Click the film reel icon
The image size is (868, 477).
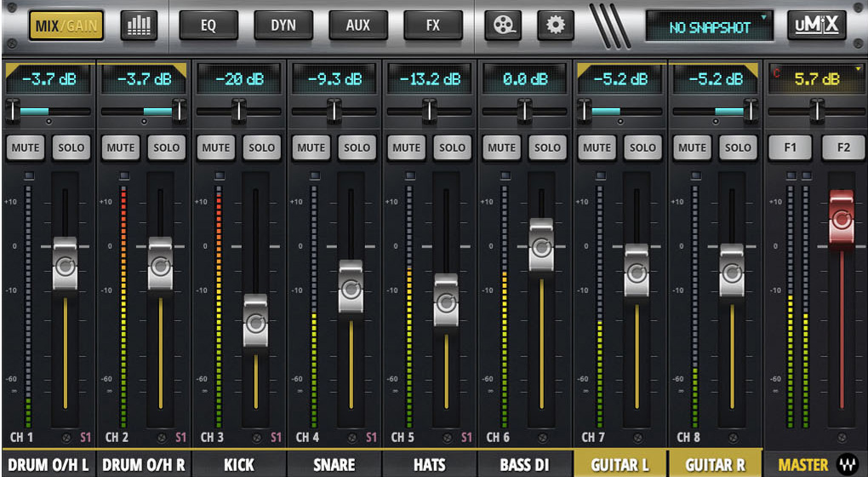point(503,26)
